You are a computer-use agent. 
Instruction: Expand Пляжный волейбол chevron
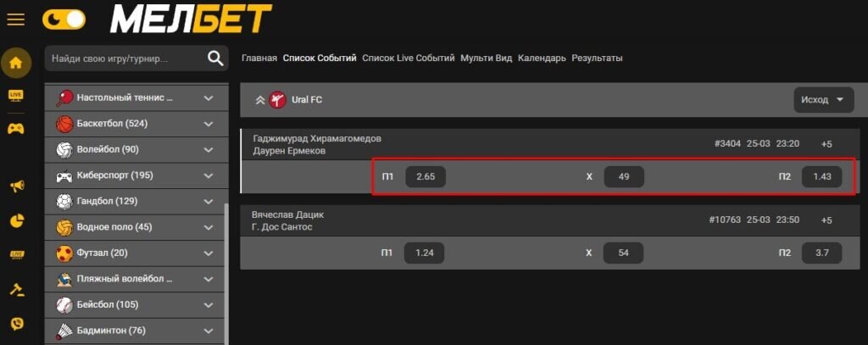[209, 279]
